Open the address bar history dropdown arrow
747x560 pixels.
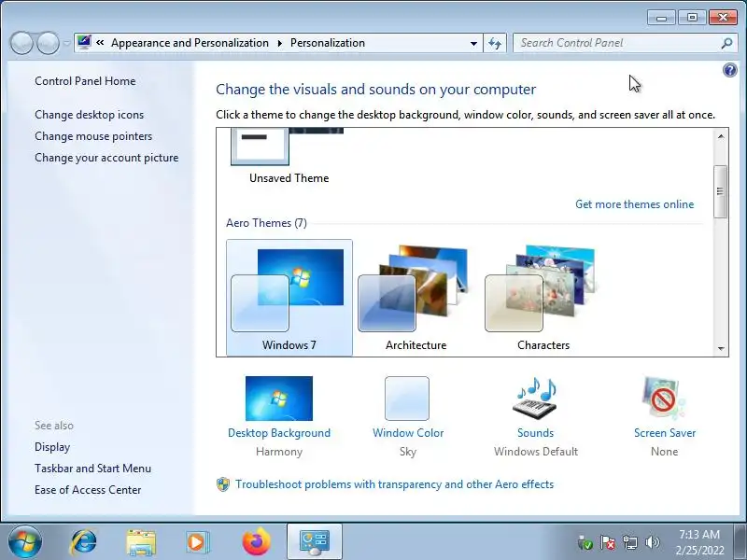point(473,43)
